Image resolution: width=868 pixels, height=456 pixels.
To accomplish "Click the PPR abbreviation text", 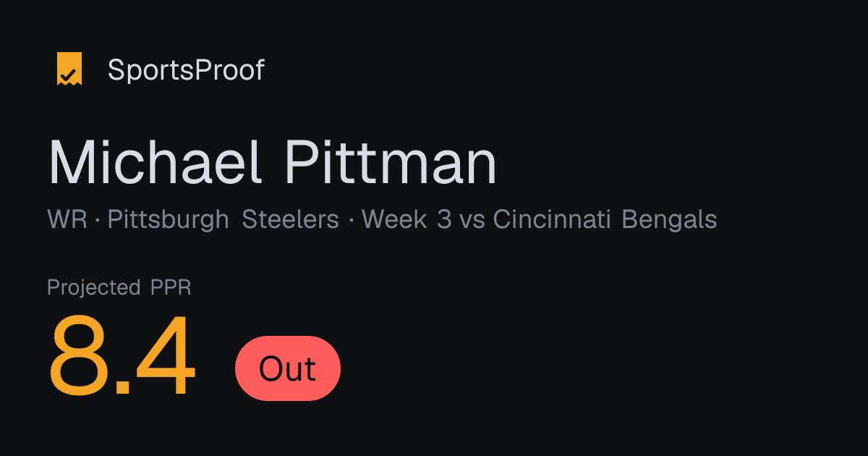I will tap(171, 287).
